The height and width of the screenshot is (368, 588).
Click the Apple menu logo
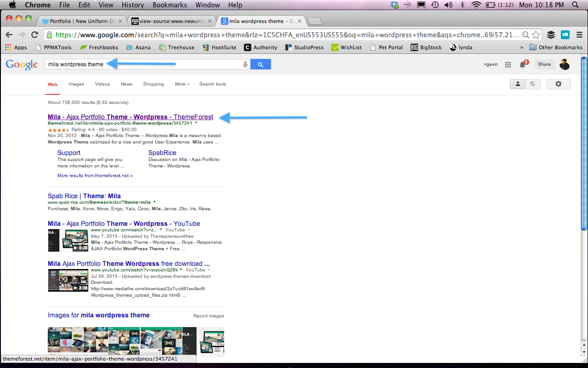(12, 5)
